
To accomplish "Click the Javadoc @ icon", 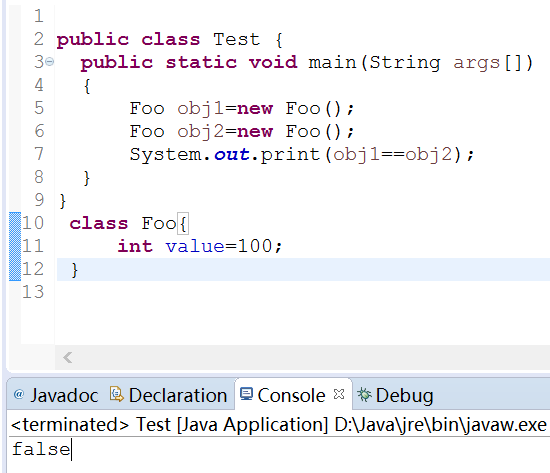I will pyautogui.click(x=19, y=394).
